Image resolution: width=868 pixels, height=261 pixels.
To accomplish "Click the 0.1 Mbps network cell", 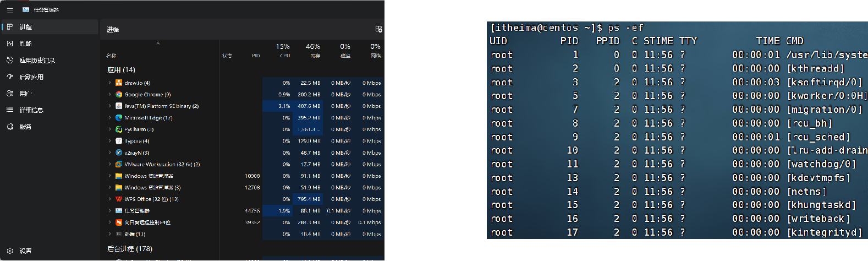I will point(369,222).
